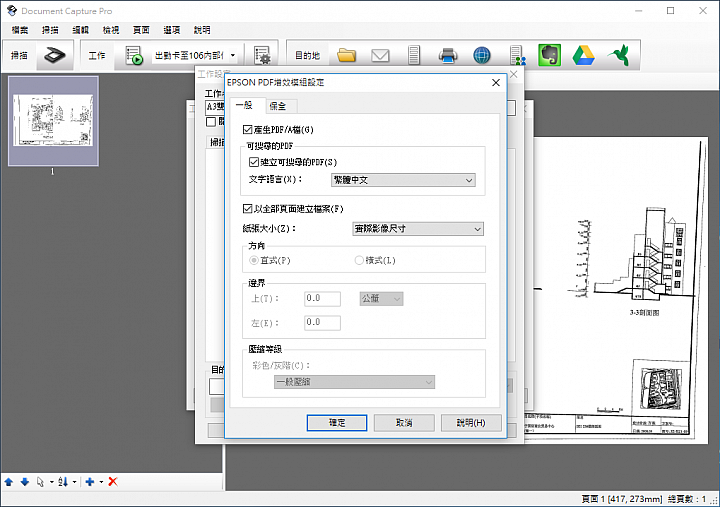Screen dimensions: 720x507
Task: Open job settings gear list icon
Action: click(262, 56)
